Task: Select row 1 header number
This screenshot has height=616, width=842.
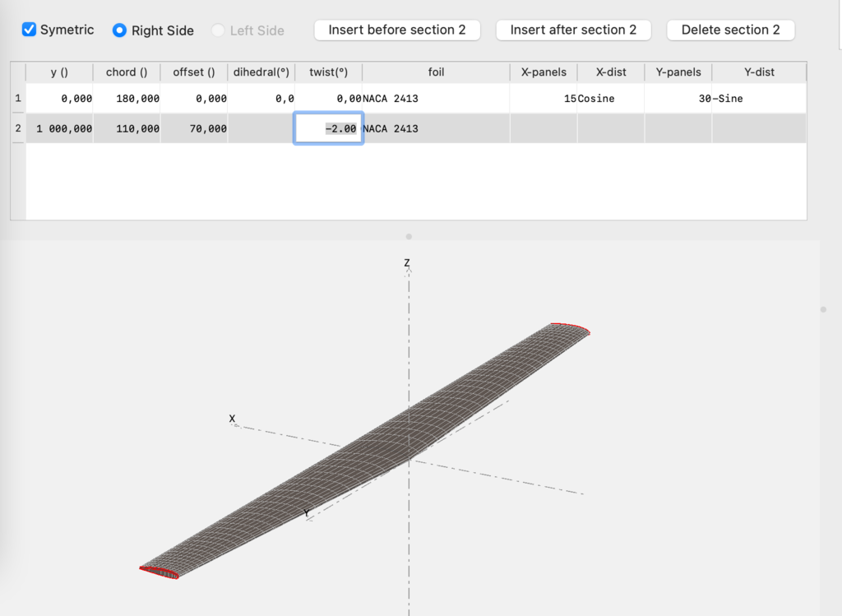Action: point(18,99)
